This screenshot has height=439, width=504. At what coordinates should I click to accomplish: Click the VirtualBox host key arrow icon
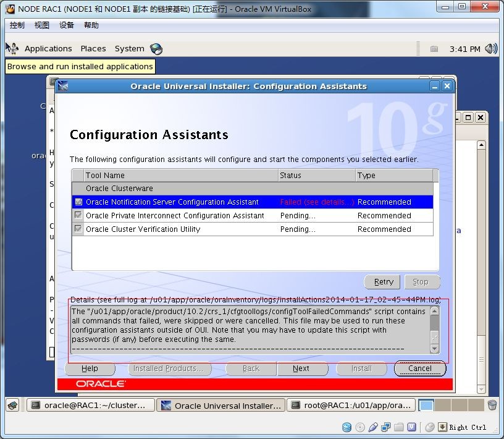[443, 427]
